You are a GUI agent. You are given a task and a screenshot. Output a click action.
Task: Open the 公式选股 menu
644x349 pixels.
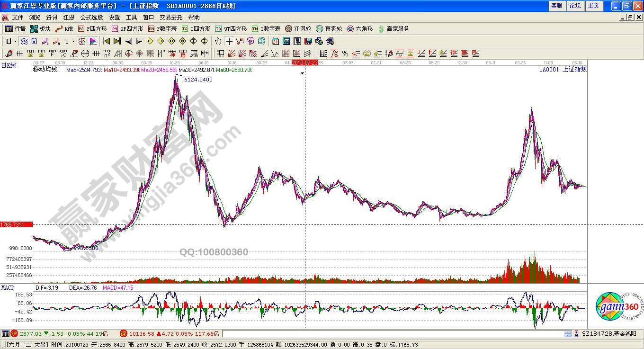click(91, 18)
